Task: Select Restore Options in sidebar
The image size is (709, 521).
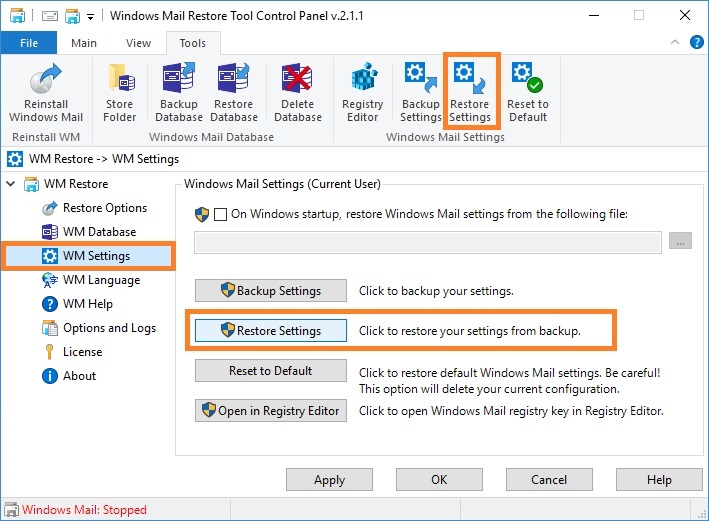Action: [x=94, y=208]
